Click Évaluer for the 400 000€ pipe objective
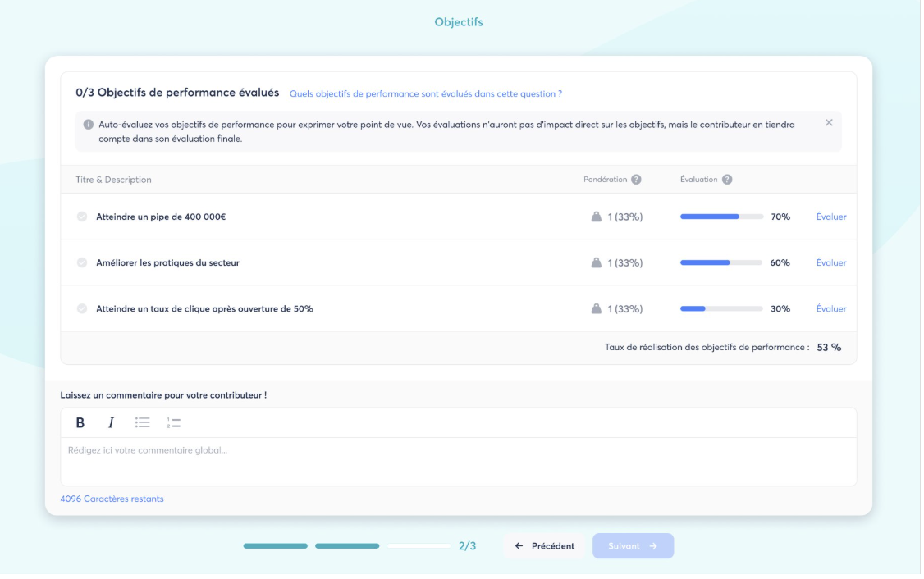This screenshot has width=924, height=579. tap(830, 217)
